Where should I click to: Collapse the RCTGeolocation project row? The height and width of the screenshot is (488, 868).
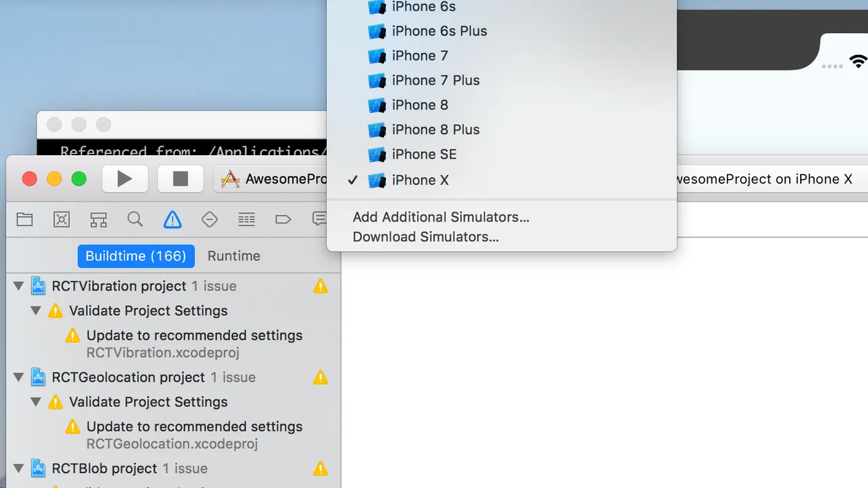[x=19, y=378]
